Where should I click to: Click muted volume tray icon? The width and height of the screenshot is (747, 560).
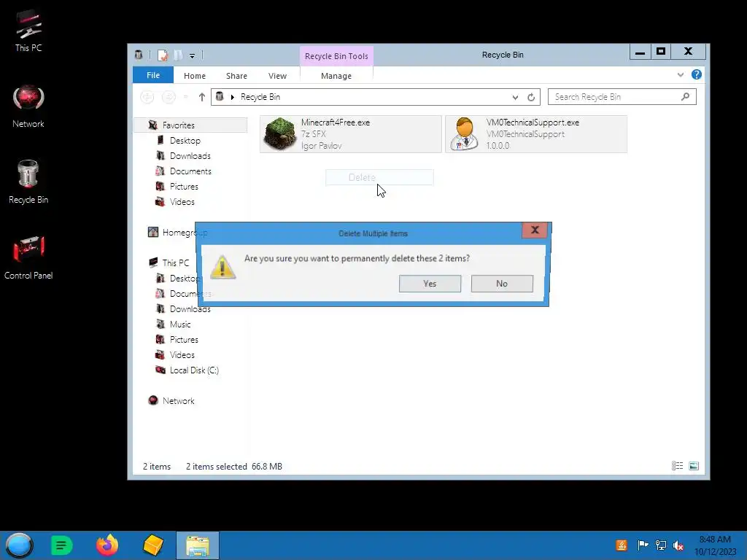[x=678, y=545]
